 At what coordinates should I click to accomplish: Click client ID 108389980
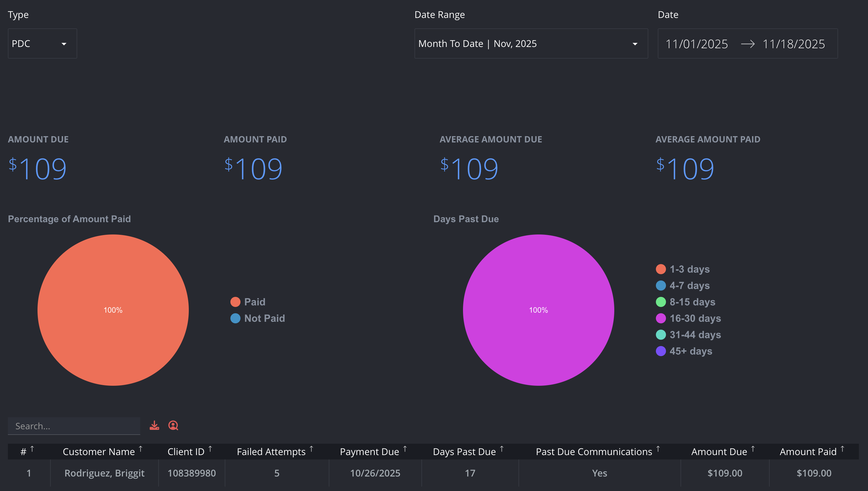192,473
